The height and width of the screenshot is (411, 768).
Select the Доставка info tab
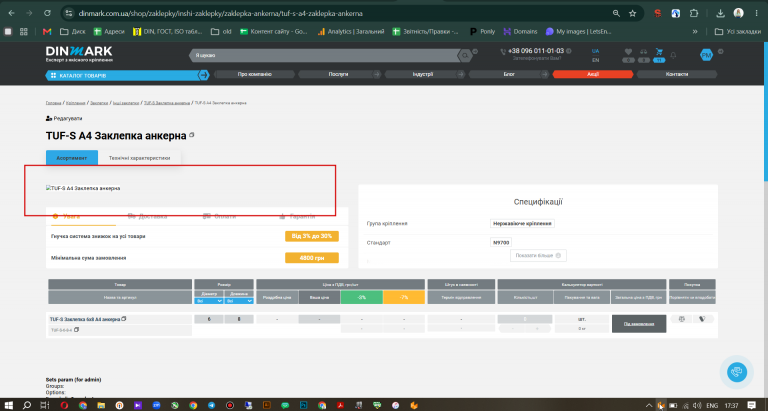(147, 216)
